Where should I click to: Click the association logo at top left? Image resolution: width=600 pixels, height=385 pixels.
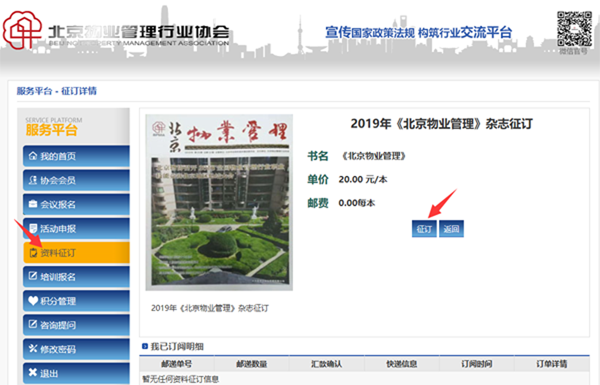coord(22,30)
